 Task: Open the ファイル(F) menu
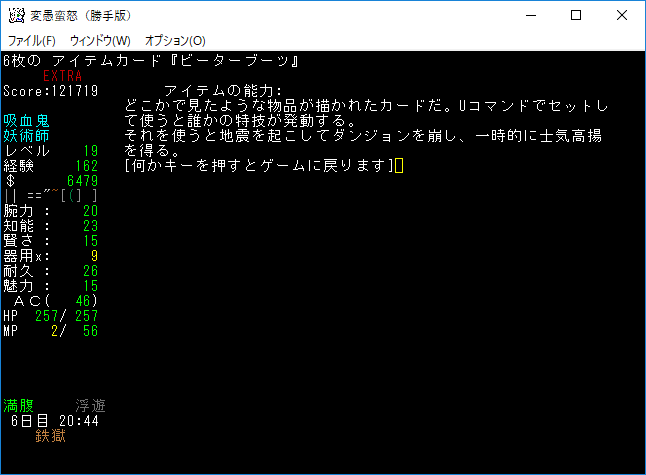[32, 41]
